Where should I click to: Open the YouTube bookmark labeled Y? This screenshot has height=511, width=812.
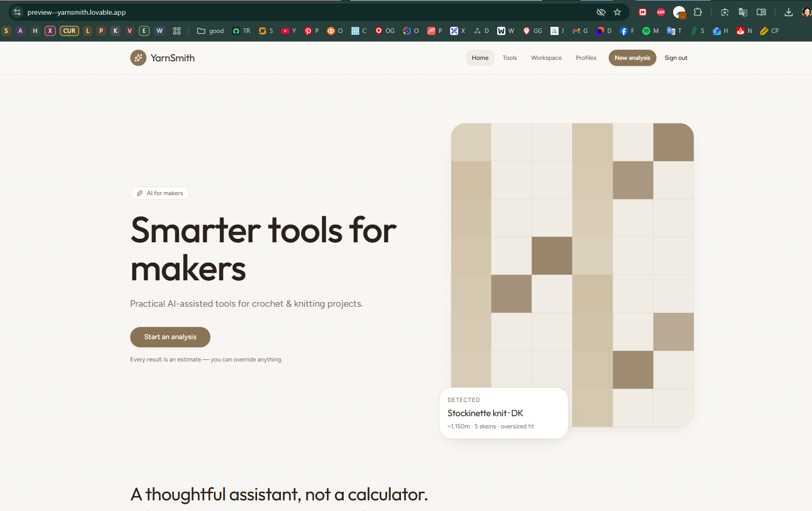click(x=289, y=31)
